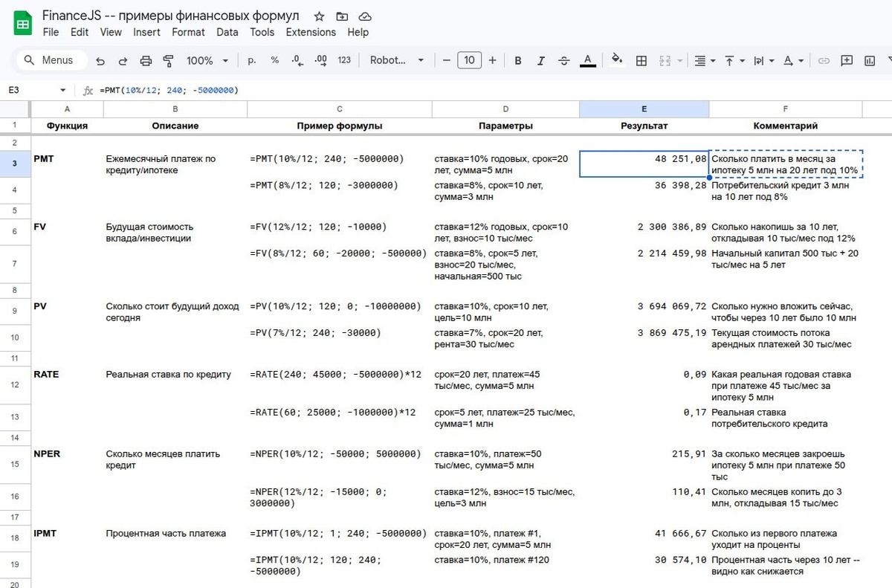
Task: Open the Tools menu
Action: [x=262, y=32]
